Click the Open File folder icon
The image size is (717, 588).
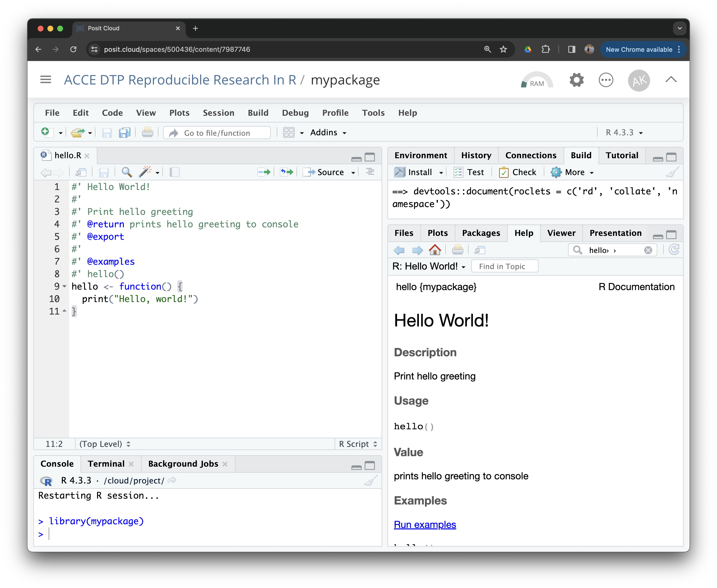[78, 132]
